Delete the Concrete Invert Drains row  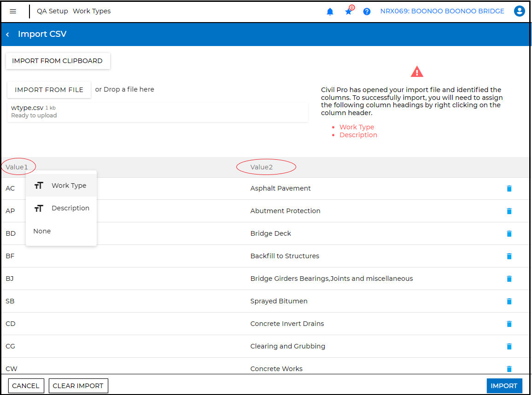coord(509,324)
